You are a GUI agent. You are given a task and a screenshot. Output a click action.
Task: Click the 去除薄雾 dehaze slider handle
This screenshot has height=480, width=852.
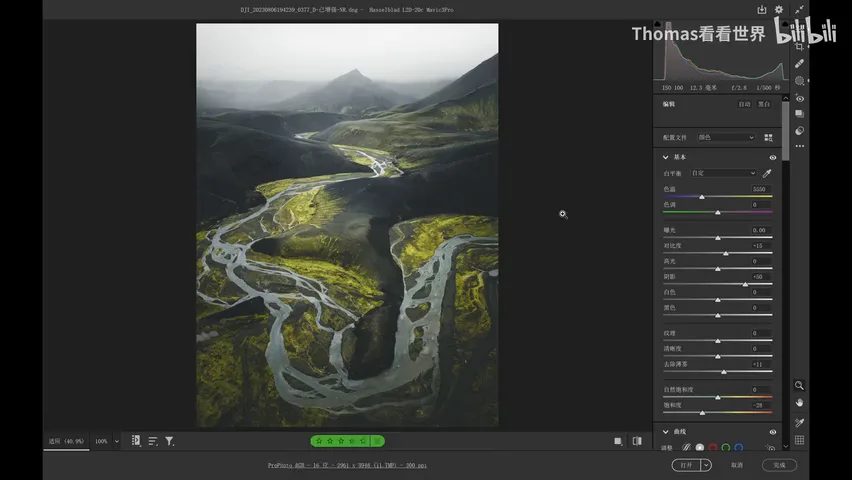point(724,372)
